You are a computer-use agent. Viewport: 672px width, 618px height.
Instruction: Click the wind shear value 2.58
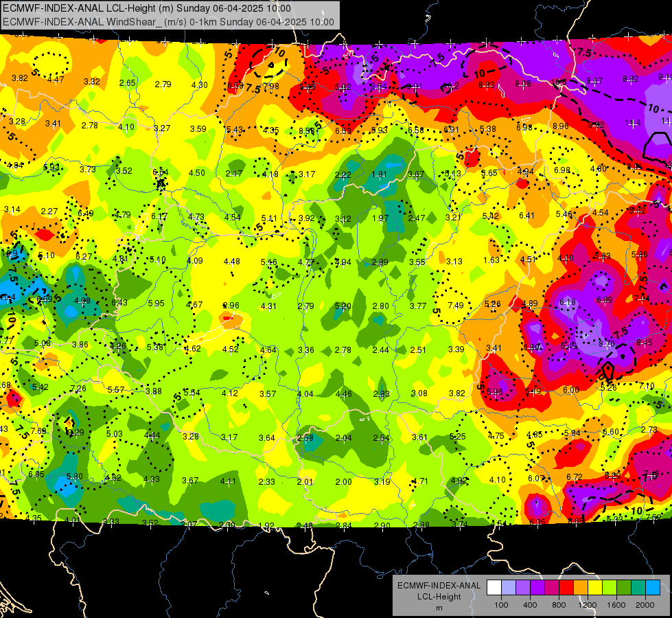(x=305, y=438)
